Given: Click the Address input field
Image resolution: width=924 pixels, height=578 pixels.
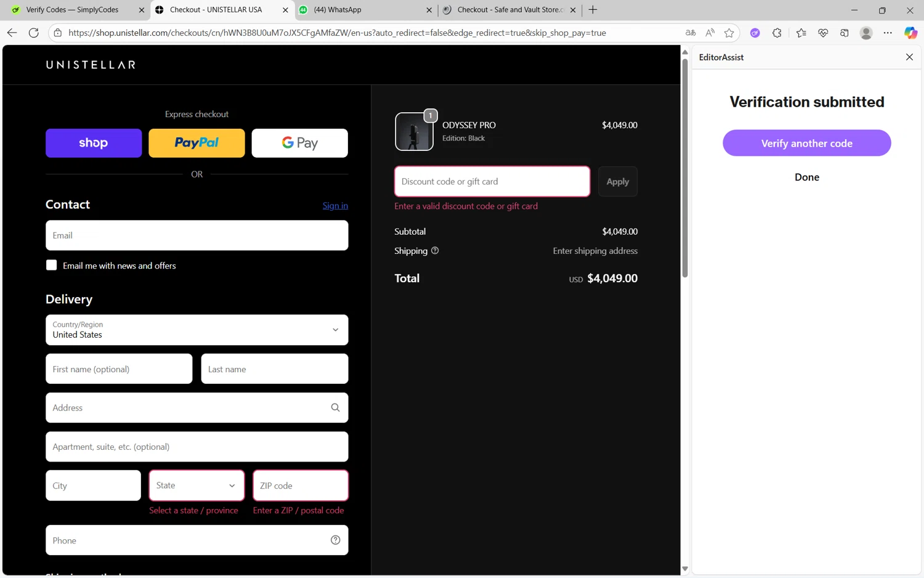Looking at the screenshot, I should pyautogui.click(x=197, y=407).
